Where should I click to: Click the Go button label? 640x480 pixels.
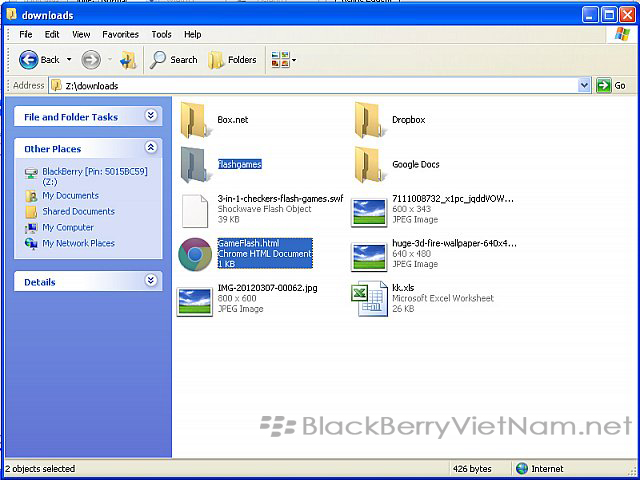(x=620, y=86)
